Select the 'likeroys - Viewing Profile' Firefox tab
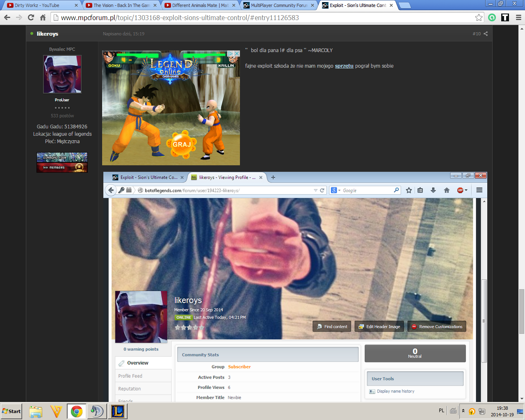This screenshot has width=525, height=420. (228, 177)
